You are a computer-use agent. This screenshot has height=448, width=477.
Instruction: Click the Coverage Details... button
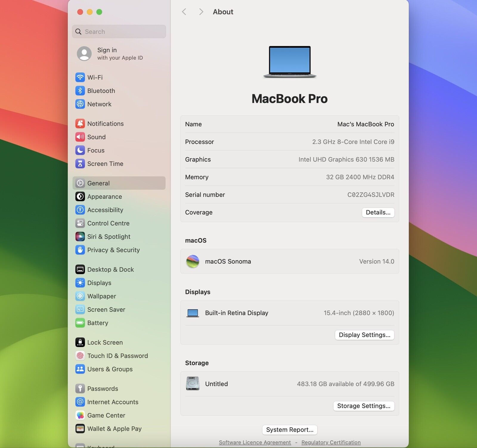[x=378, y=212]
